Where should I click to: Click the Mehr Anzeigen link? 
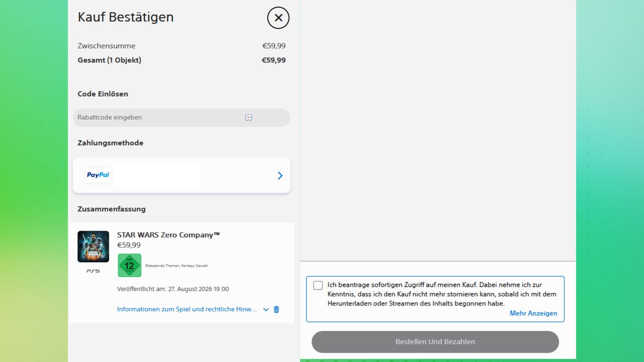point(534,313)
